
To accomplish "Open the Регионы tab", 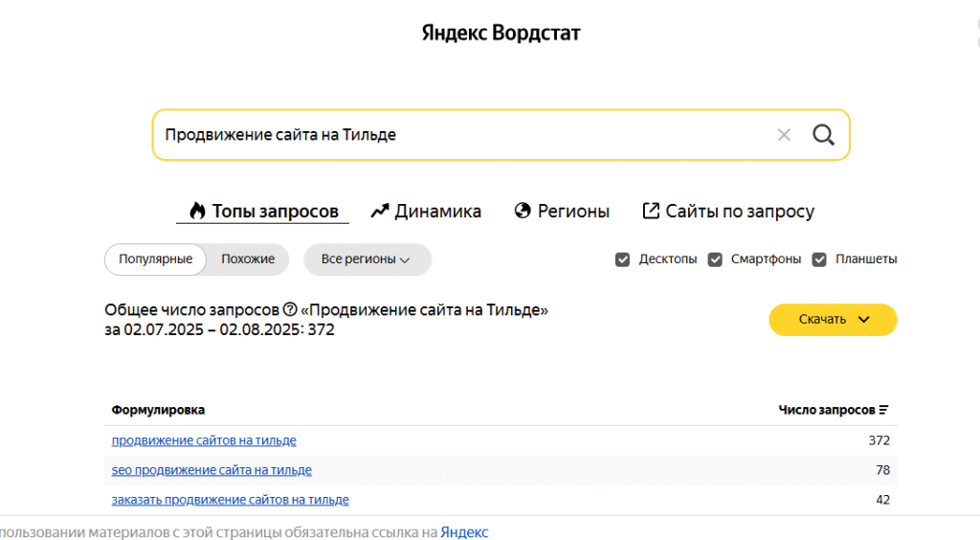I will (572, 212).
